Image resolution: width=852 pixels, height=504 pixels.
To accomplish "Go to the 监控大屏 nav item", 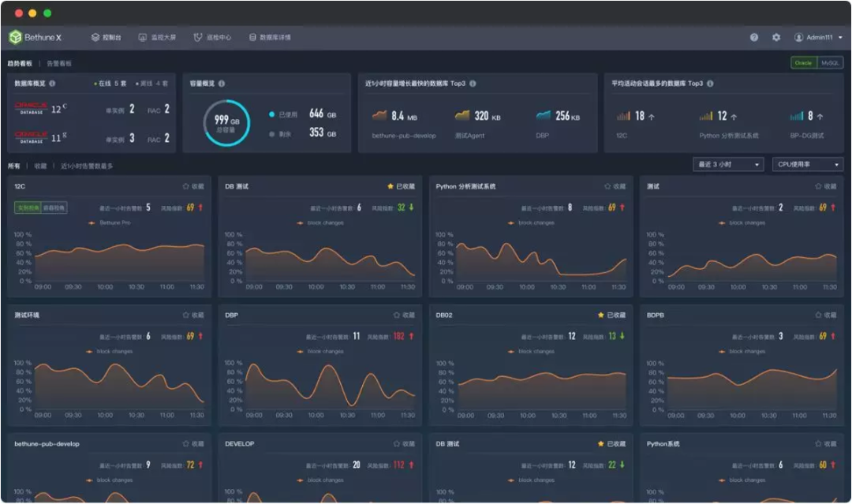I will point(157,38).
